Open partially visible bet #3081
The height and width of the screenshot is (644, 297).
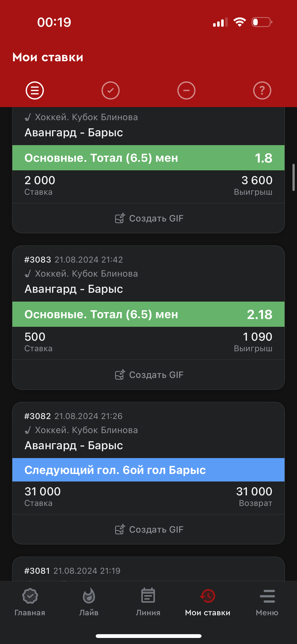[73, 571]
